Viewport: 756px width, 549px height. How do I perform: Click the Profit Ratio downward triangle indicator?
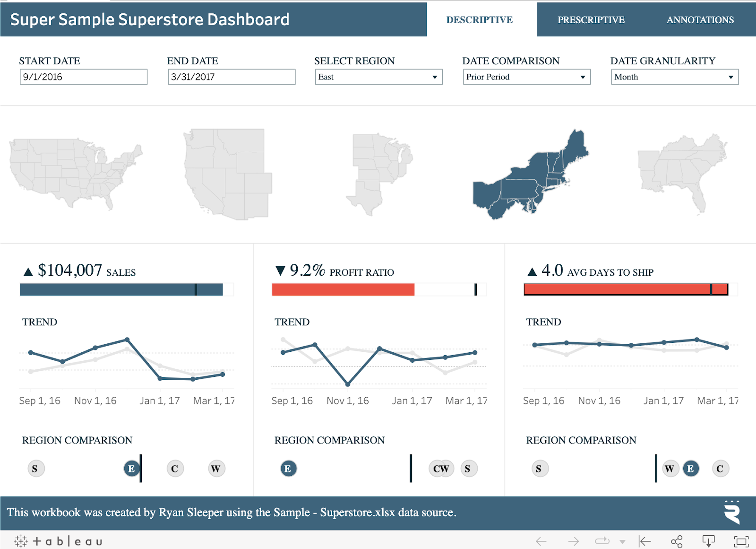[280, 270]
